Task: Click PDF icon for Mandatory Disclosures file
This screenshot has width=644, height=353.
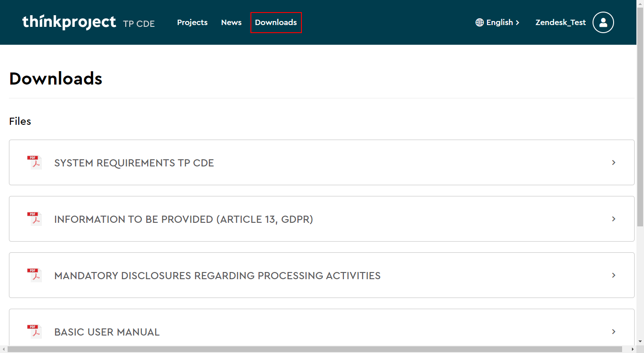Action: (34, 275)
